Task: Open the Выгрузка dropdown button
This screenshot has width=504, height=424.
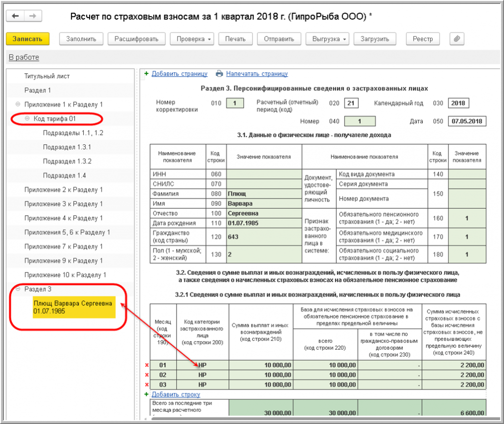Action: pos(327,39)
